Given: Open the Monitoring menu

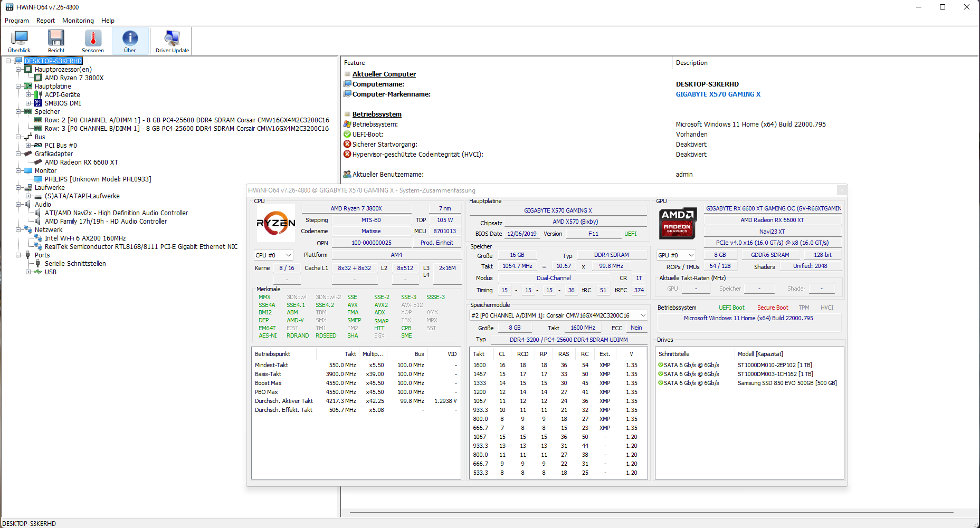Looking at the screenshot, I should (x=78, y=21).
